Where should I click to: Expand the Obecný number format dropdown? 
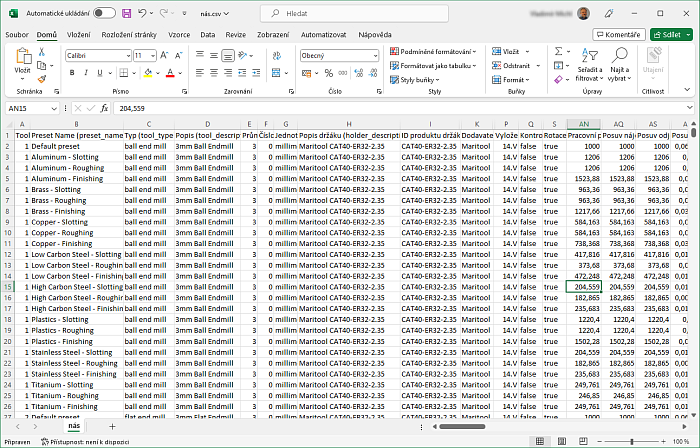pyautogui.click(x=332, y=55)
